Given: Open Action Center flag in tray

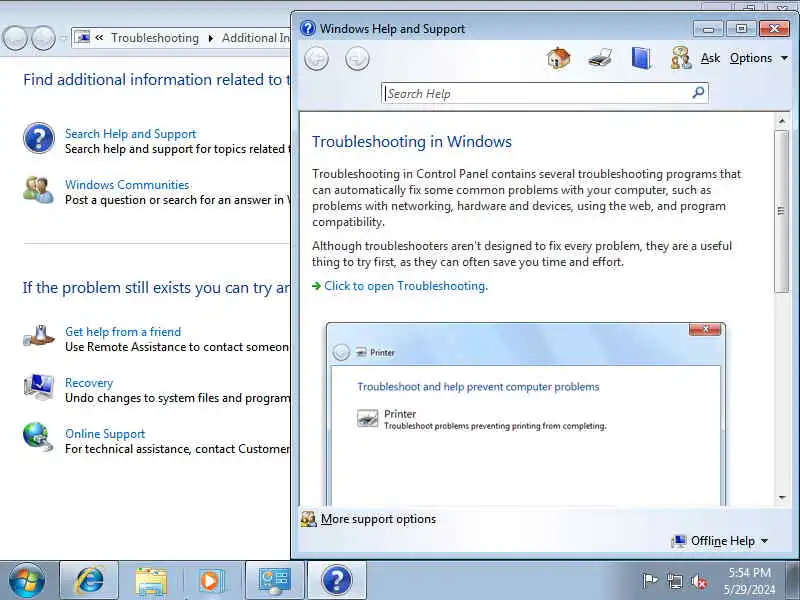Looking at the screenshot, I should (650, 580).
